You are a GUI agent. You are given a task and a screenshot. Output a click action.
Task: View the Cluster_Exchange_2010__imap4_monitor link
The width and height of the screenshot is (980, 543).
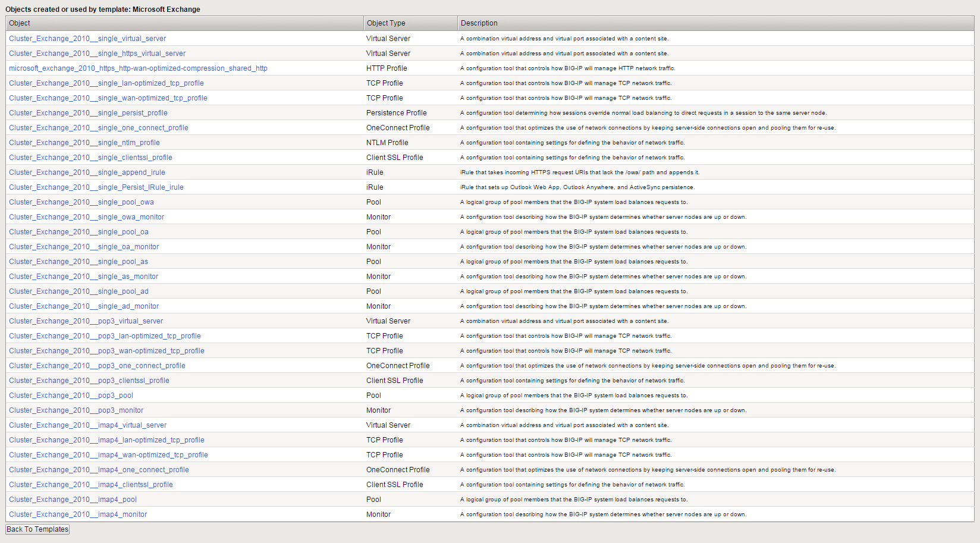[77, 514]
